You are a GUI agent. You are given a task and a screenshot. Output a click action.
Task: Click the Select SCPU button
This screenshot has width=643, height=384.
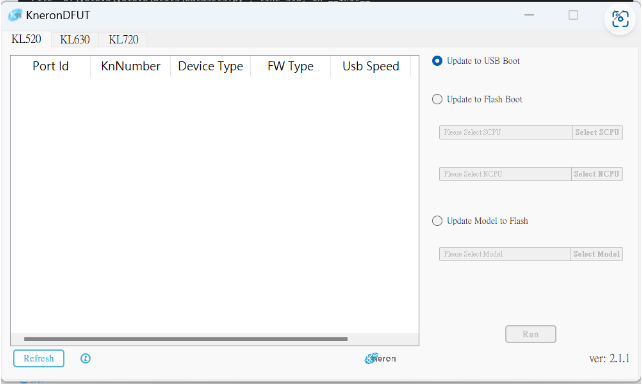pos(597,132)
